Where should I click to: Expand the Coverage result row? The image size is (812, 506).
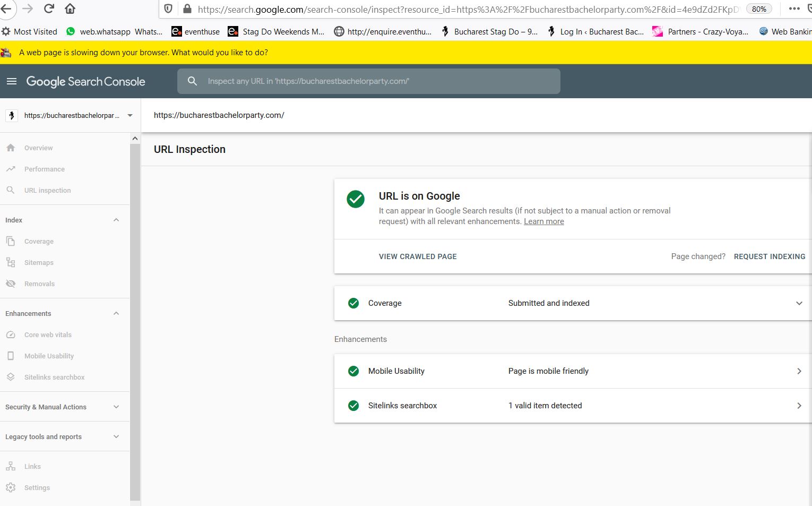pos(573,303)
